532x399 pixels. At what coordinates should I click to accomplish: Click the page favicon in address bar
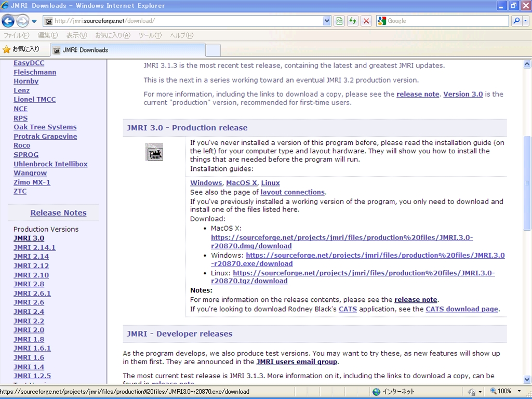pyautogui.click(x=49, y=21)
